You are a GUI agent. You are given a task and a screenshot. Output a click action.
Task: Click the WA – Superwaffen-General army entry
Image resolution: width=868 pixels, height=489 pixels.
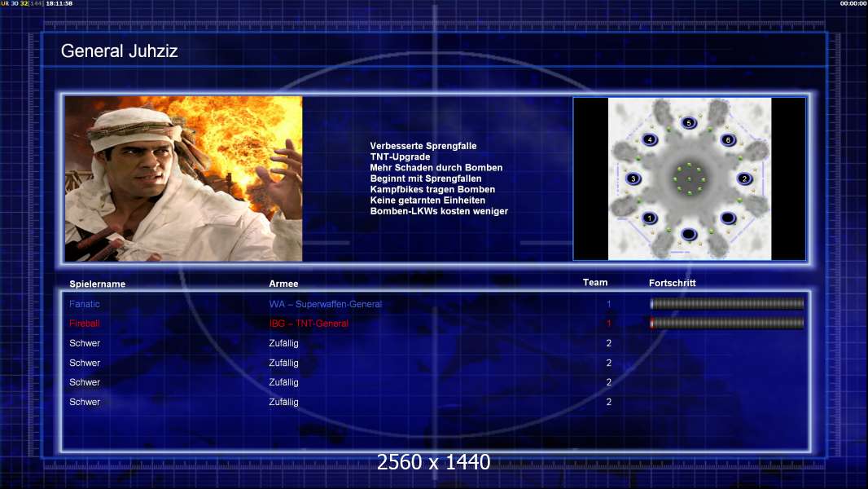[x=325, y=304]
